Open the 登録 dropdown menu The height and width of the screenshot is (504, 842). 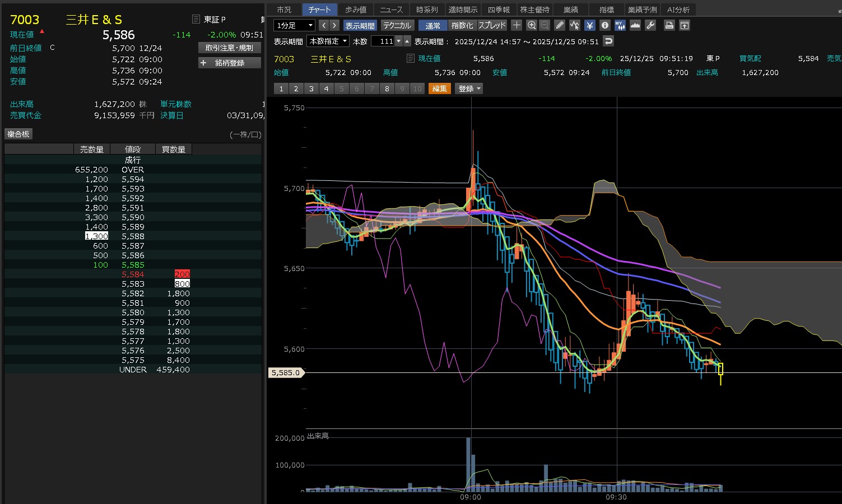[469, 88]
